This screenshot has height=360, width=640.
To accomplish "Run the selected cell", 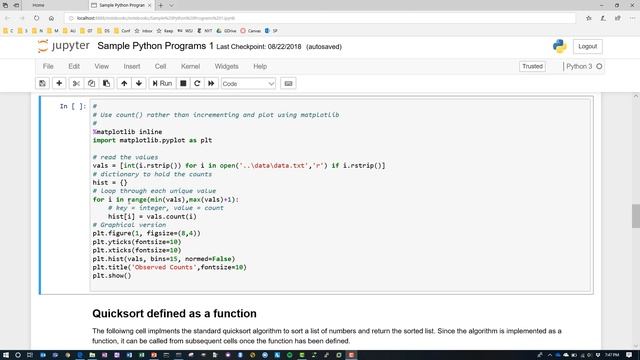I will (x=162, y=83).
